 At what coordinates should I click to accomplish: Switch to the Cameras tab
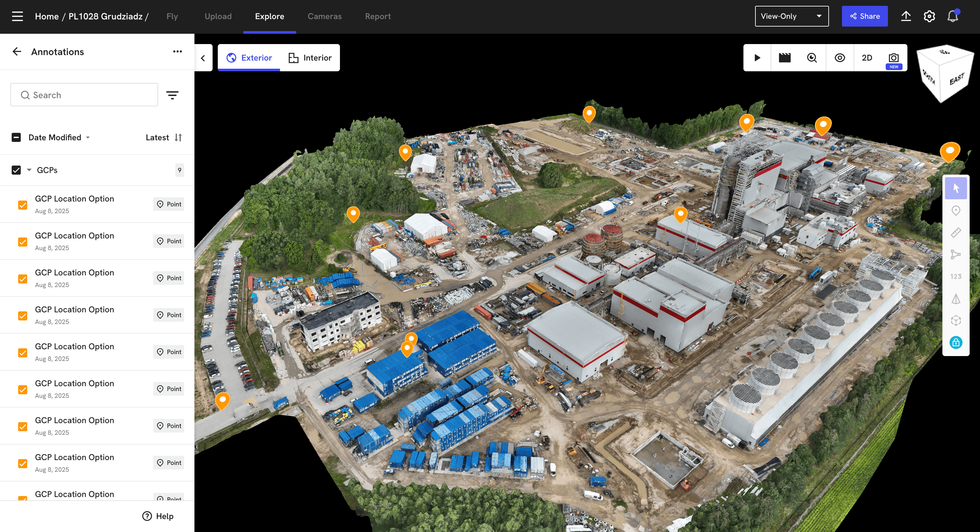coord(324,16)
